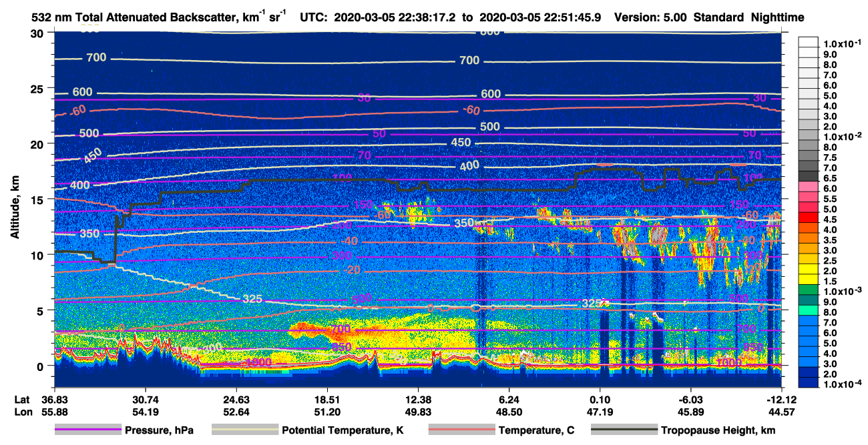Click the 'Potential Temperature, K' legend label

[343, 430]
